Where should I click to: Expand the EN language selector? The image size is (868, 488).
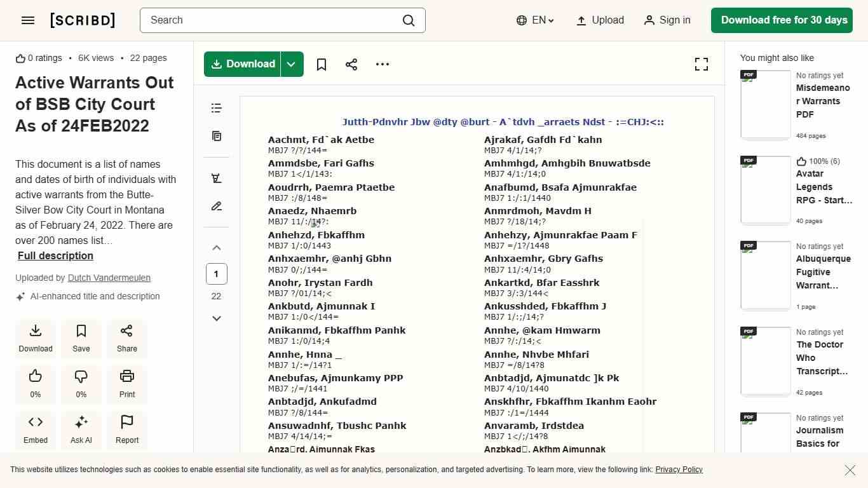pyautogui.click(x=535, y=20)
